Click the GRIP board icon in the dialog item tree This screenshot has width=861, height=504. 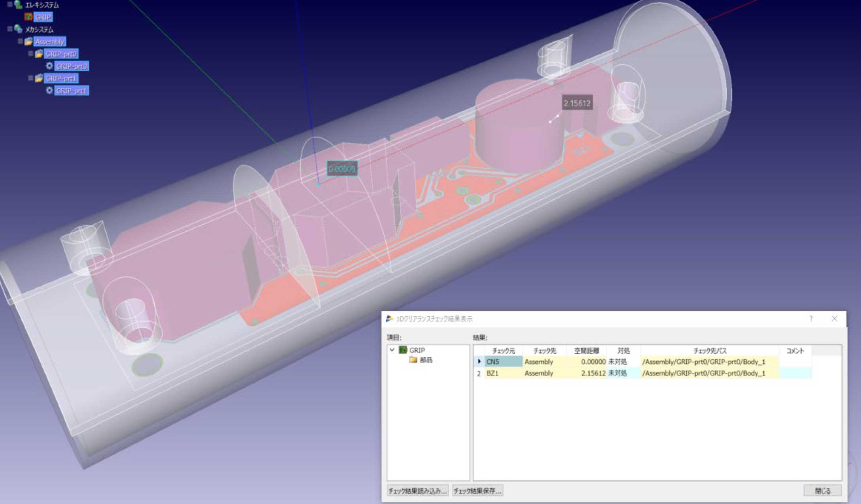[x=403, y=350]
